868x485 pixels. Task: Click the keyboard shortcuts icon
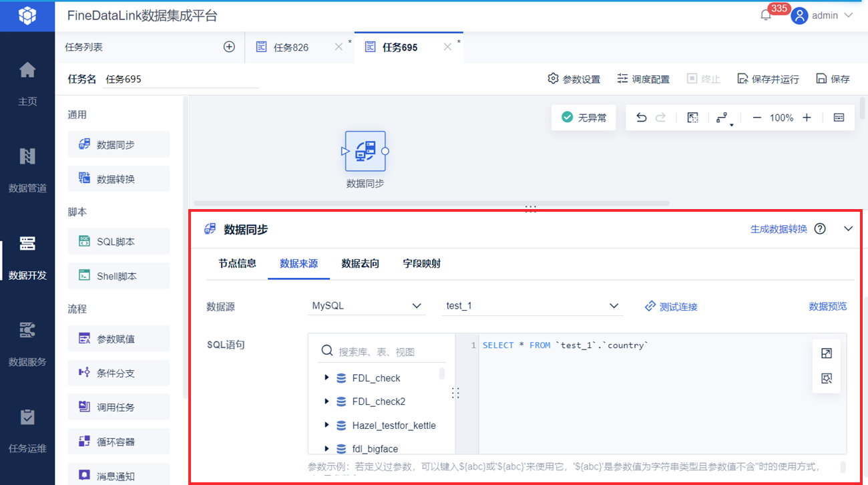(x=839, y=118)
